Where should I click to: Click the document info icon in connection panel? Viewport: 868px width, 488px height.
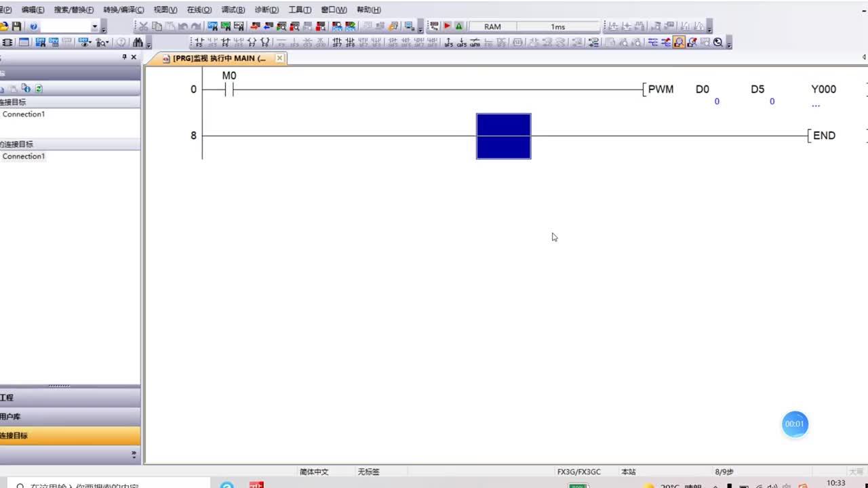26,88
